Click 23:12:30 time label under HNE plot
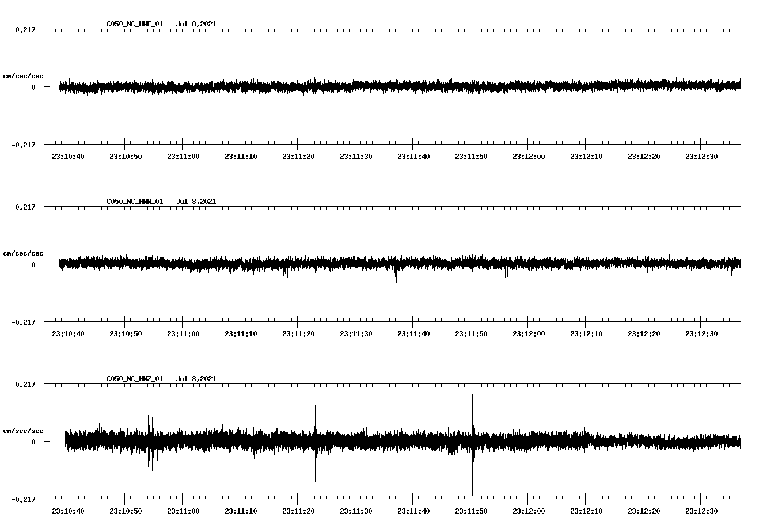This screenshot has width=782, height=532. click(701, 156)
